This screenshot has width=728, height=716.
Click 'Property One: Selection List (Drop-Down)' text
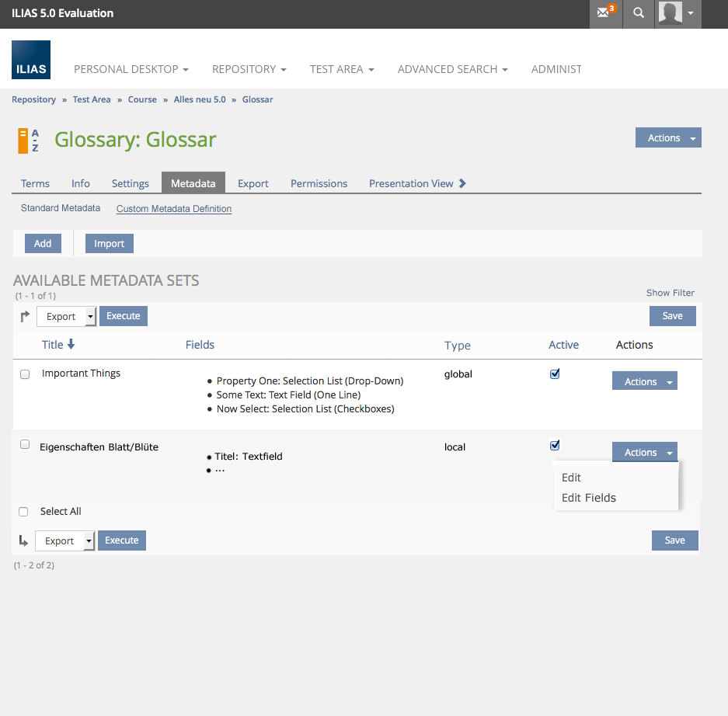tap(310, 381)
